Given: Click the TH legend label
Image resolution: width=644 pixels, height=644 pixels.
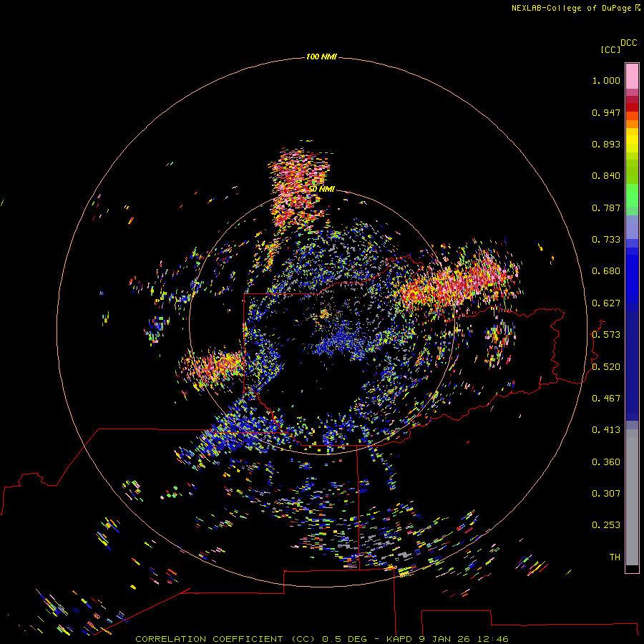Looking at the screenshot, I should click(615, 557).
